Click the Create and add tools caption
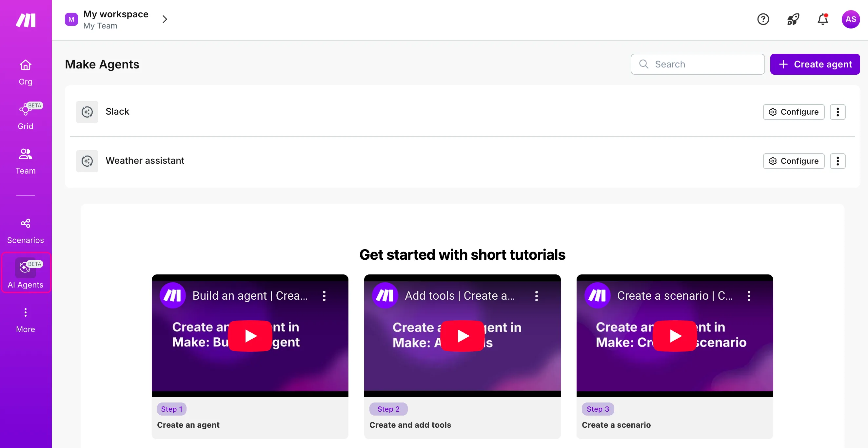 410,425
